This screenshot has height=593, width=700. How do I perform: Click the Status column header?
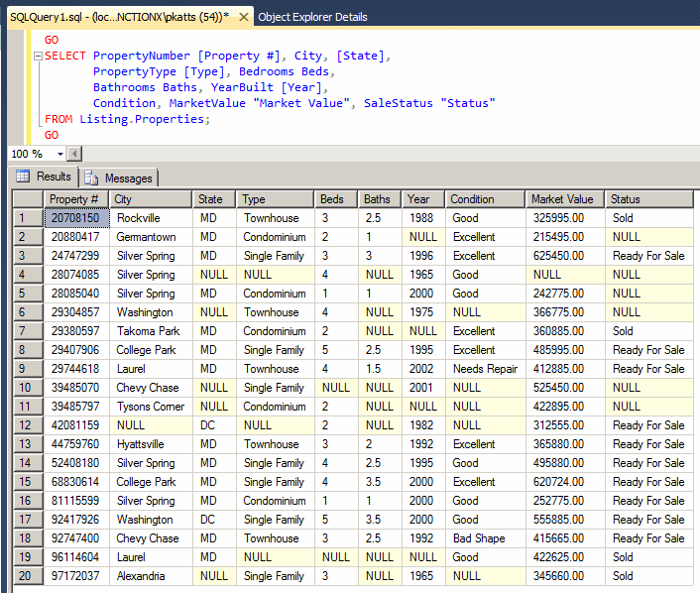[x=649, y=199]
